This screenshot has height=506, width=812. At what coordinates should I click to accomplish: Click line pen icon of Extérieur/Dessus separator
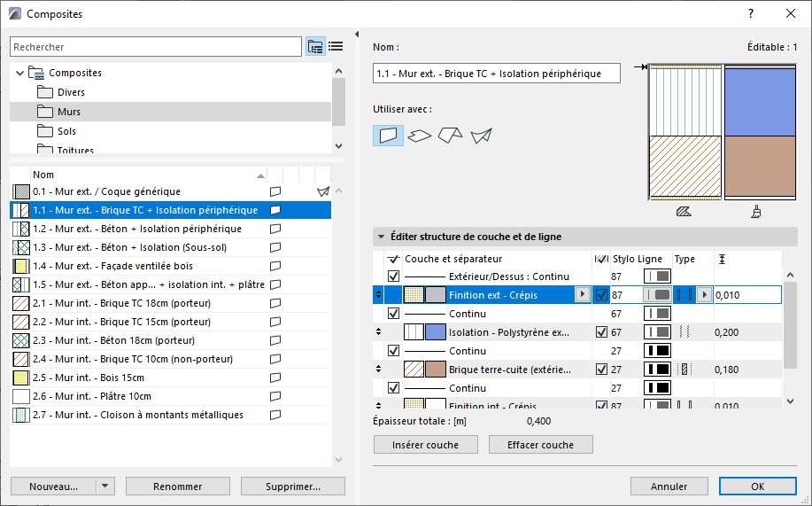[x=657, y=276]
